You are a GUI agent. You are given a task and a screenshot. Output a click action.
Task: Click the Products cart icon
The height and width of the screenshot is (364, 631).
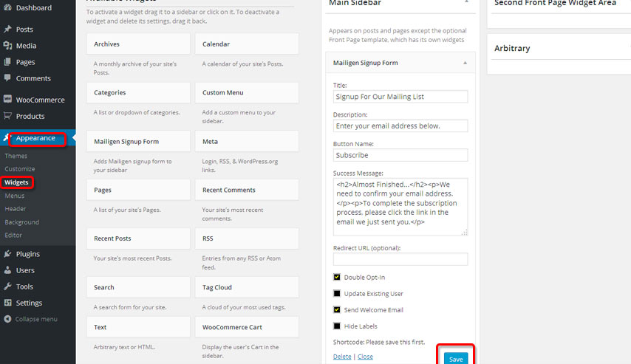click(7, 116)
